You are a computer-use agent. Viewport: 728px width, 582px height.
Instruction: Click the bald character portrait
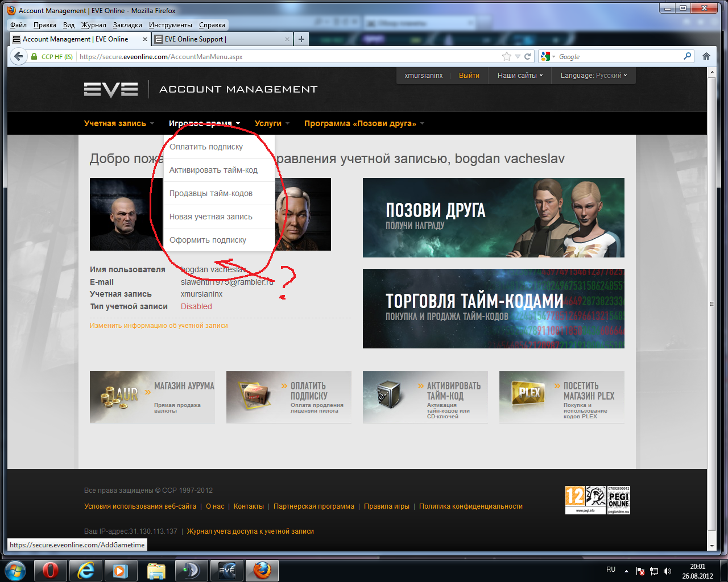tap(125, 214)
